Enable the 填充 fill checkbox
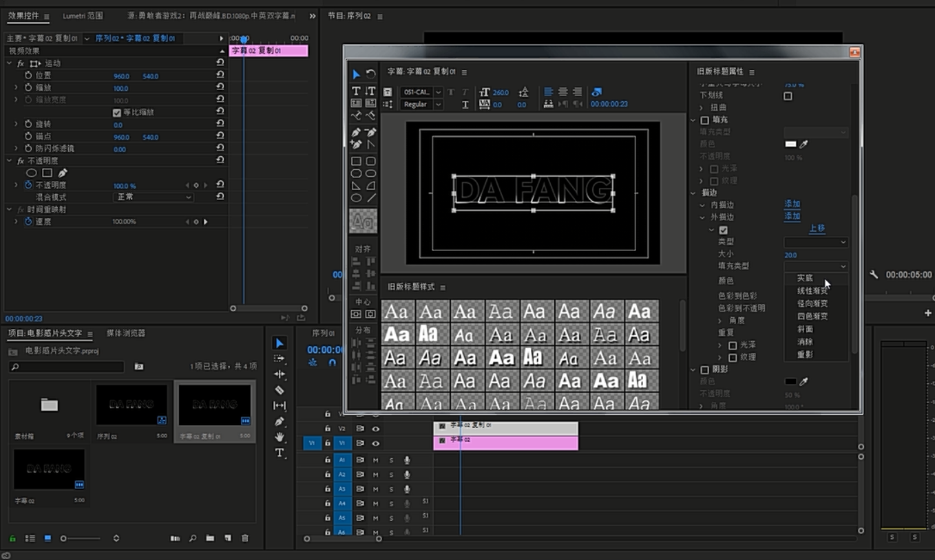Viewport: 935px width, 560px height. pos(704,120)
